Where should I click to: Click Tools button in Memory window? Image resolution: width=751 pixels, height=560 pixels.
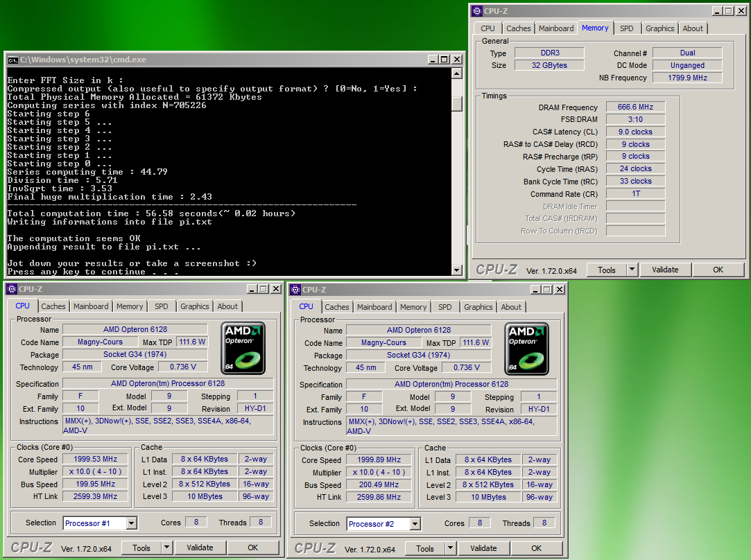point(606,270)
